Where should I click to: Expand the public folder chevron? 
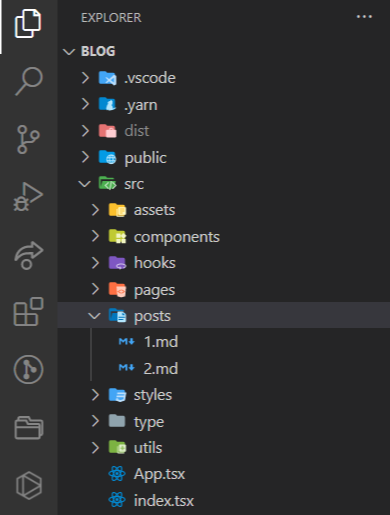click(85, 157)
